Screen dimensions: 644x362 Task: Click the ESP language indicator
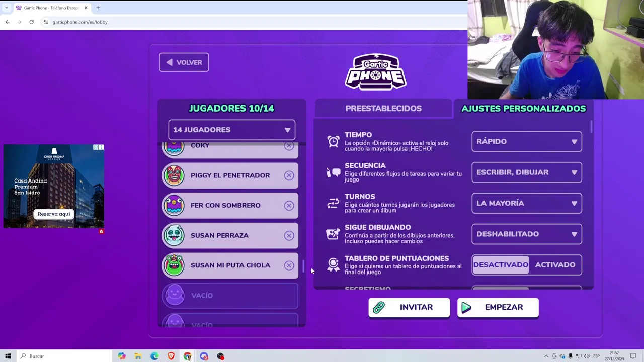tap(596, 356)
